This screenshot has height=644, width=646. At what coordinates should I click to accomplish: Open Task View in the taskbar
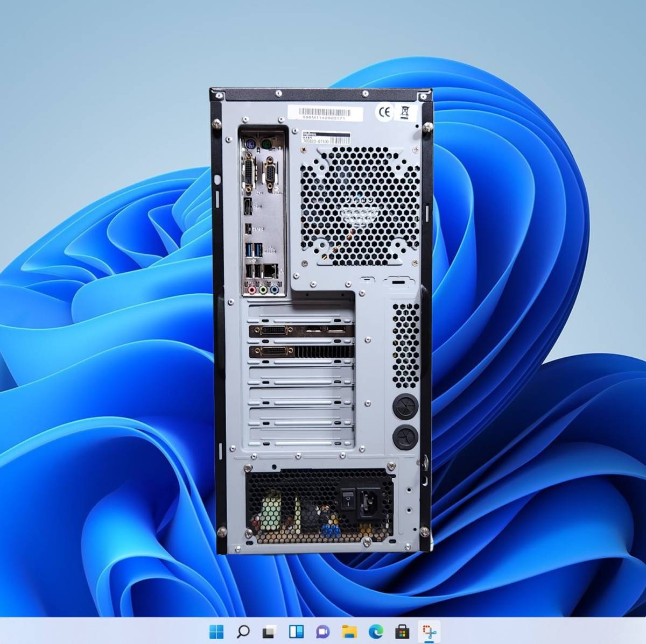coord(270,631)
